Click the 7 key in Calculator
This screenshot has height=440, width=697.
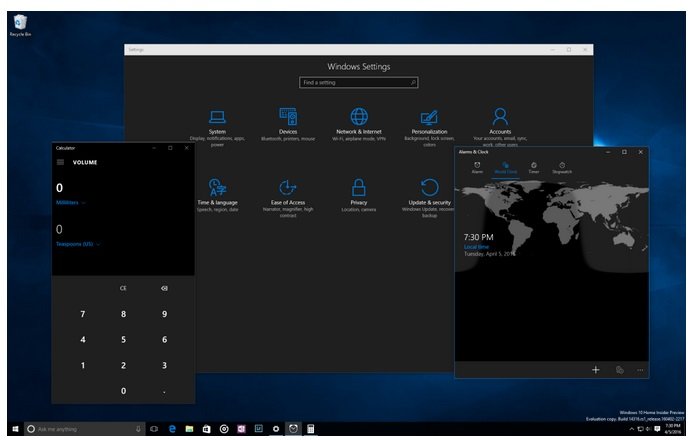click(83, 314)
